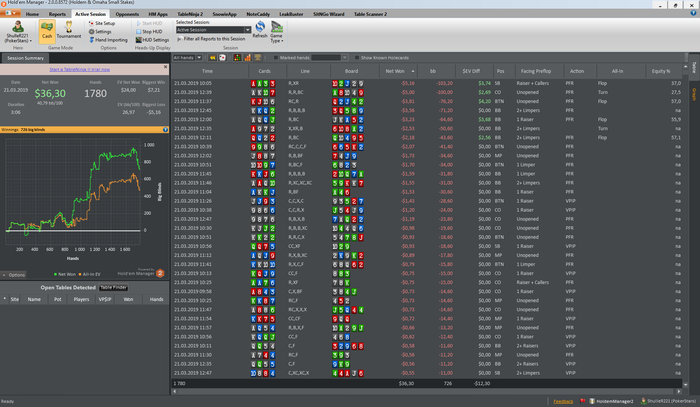The image size is (700, 407).
Task: Click the winnings graph line area
Action: [73, 192]
